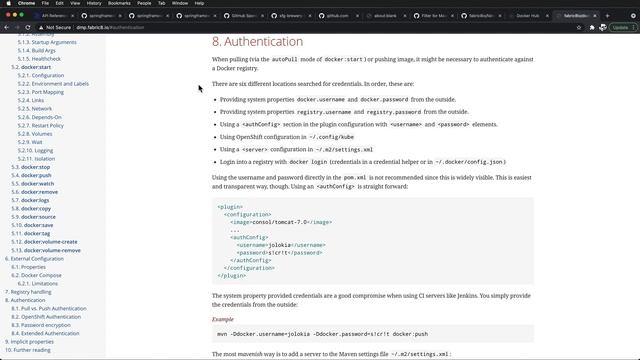Image resolution: width=640 pixels, height=360 pixels.
Task: Switch to the about:blank tab
Action: 385,16
